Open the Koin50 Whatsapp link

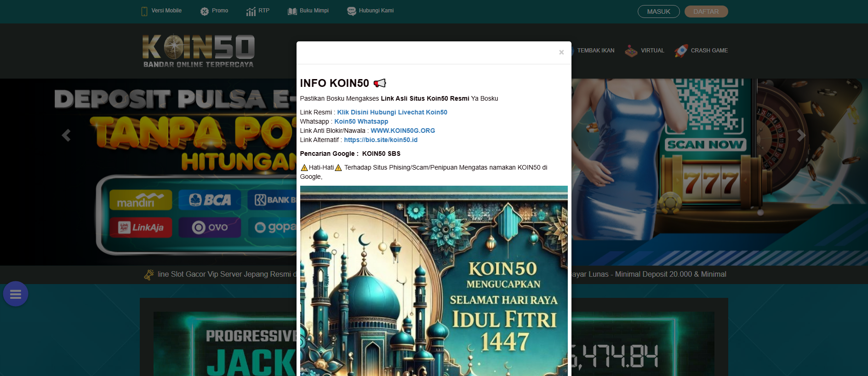(x=361, y=121)
